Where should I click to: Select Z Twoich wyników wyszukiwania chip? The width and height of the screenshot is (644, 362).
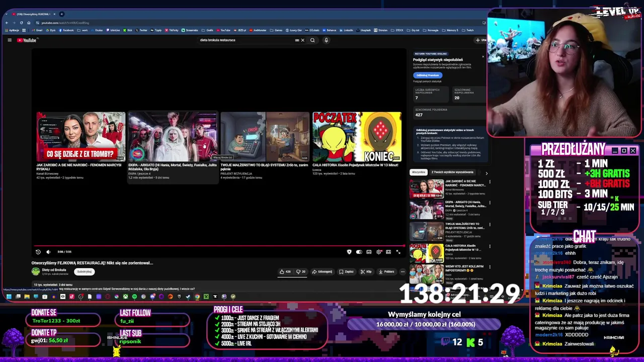452,172
